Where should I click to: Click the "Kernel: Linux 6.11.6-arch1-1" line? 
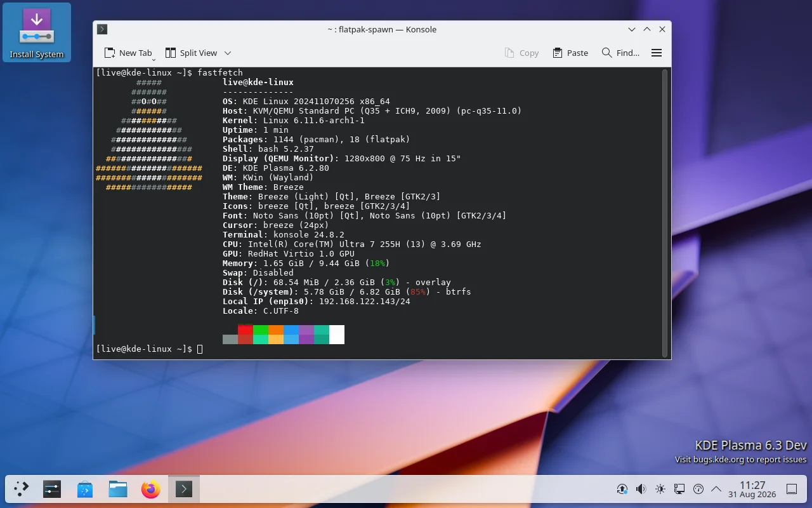coord(294,121)
